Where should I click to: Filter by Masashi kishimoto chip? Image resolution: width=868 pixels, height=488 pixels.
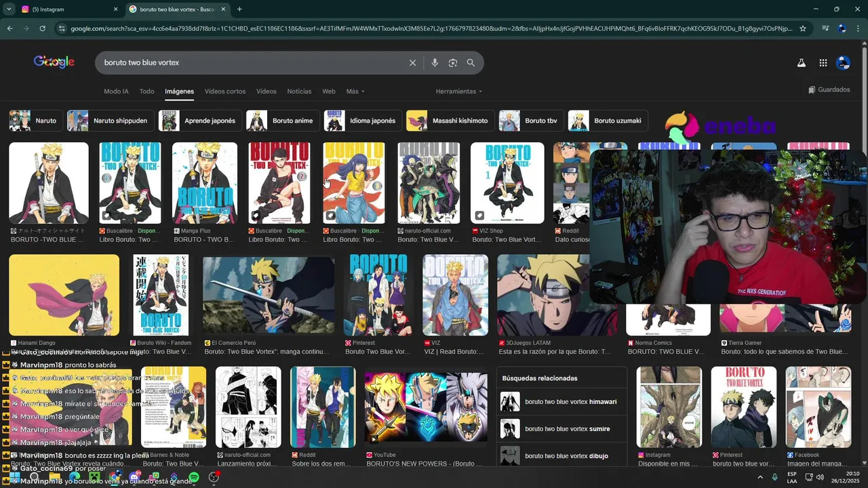click(450, 121)
